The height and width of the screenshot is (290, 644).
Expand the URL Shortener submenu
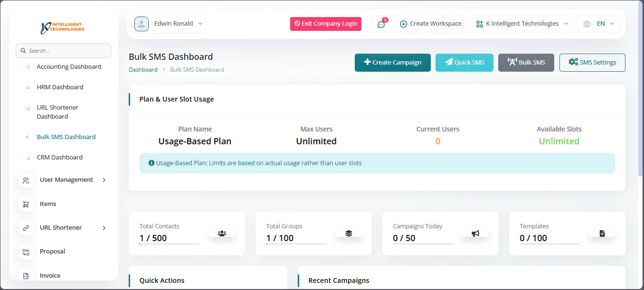pos(104,228)
